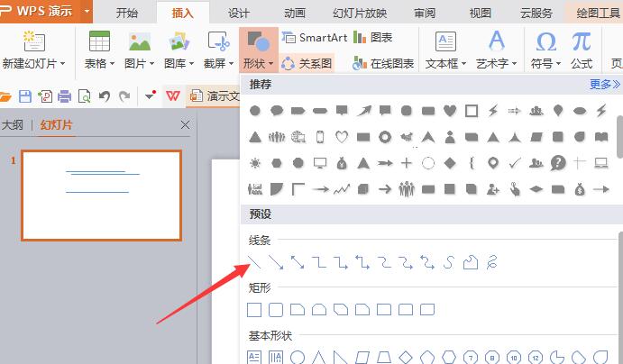The height and width of the screenshot is (364, 623).
Task: Expand the 符号 symbol dropdown
Action: (558, 63)
